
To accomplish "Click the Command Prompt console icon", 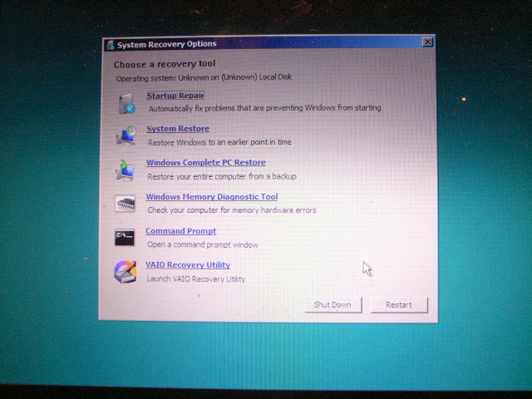I will click(x=125, y=237).
